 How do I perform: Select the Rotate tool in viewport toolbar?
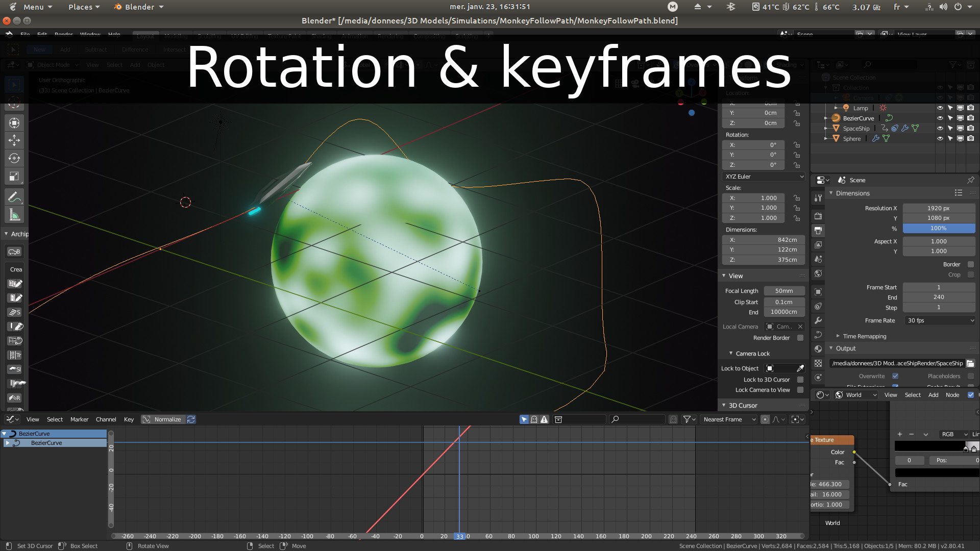pyautogui.click(x=14, y=158)
